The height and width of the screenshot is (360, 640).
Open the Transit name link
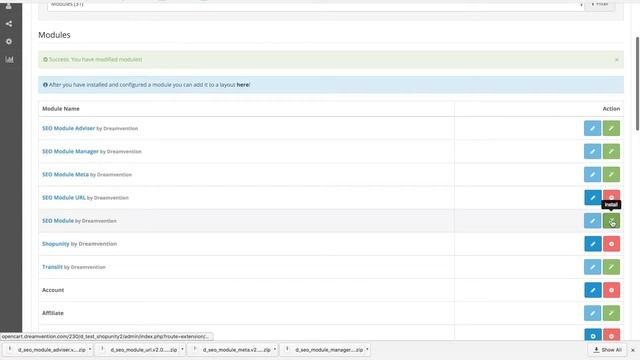click(x=52, y=267)
